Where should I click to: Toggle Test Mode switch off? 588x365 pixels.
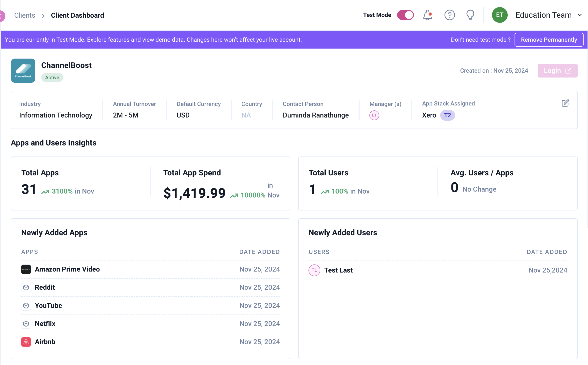click(x=405, y=15)
